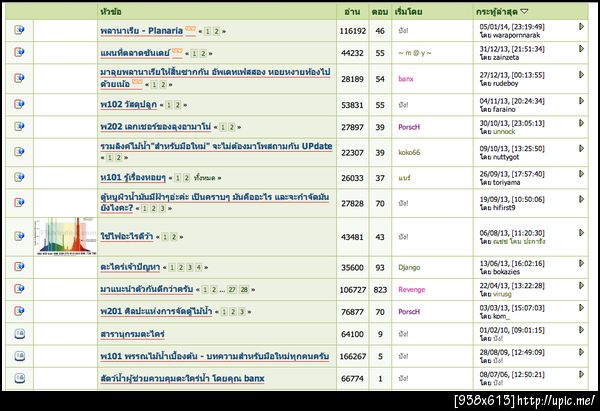Open last poster toriyama profile
The image size is (600, 411).
[506, 183]
